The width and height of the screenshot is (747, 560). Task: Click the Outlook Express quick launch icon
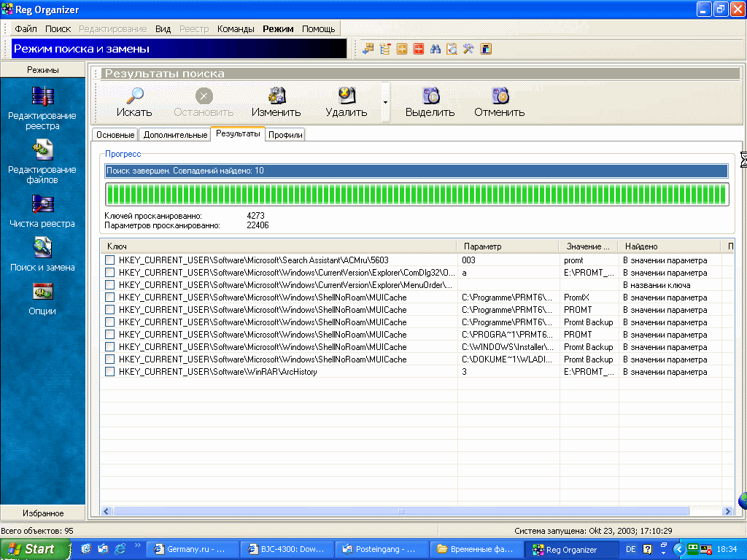(103, 548)
